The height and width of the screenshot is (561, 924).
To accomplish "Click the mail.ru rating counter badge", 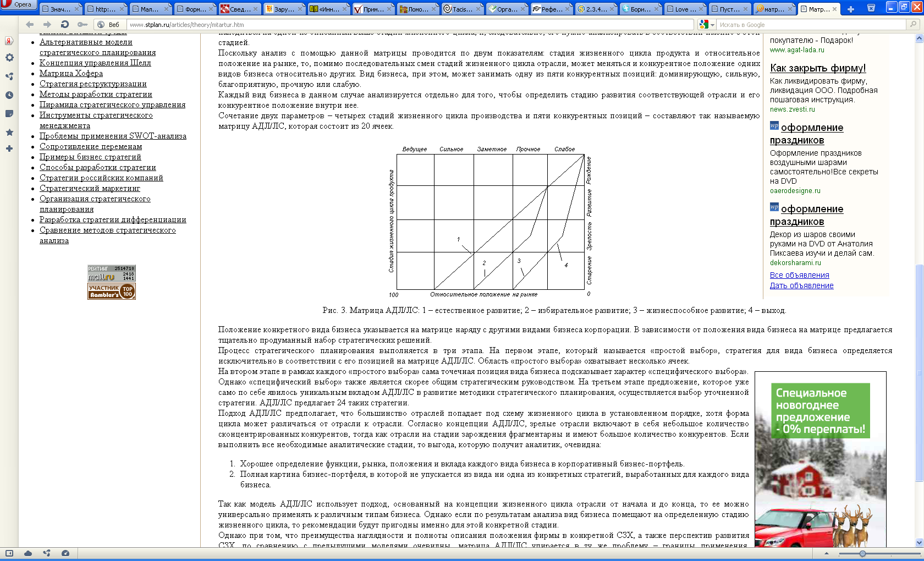I will 112,273.
